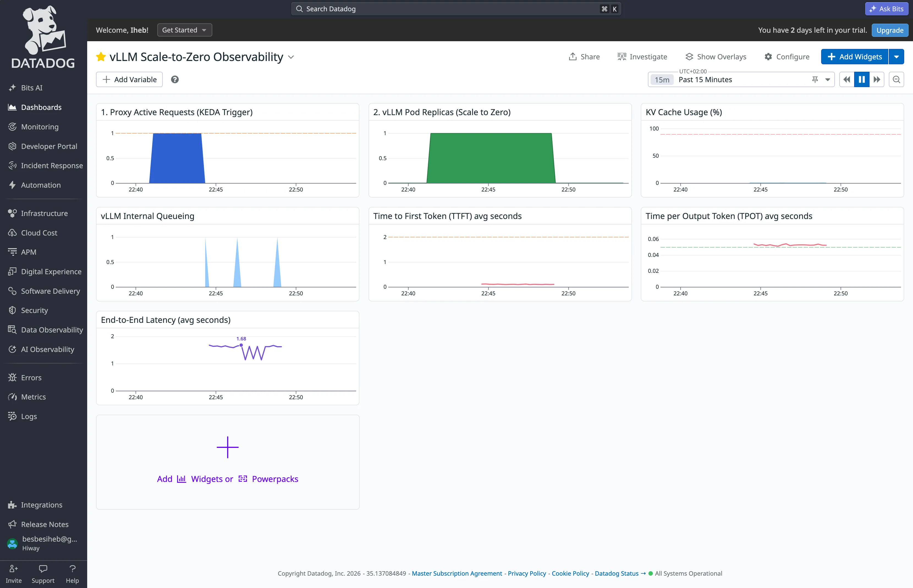913x588 pixels.
Task: Click Share dashboard
Action: pyautogui.click(x=584, y=57)
